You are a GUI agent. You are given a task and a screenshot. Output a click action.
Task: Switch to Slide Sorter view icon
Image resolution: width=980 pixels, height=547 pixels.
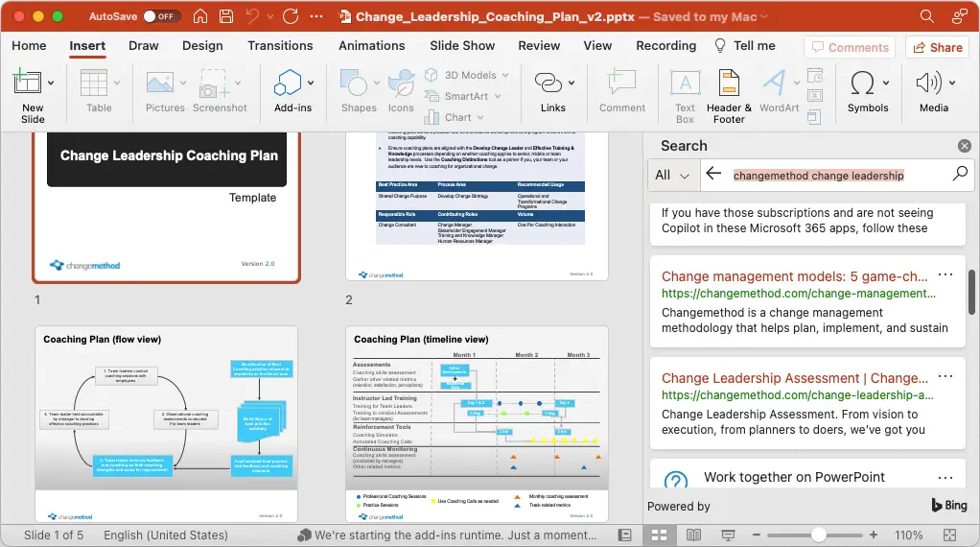click(660, 535)
